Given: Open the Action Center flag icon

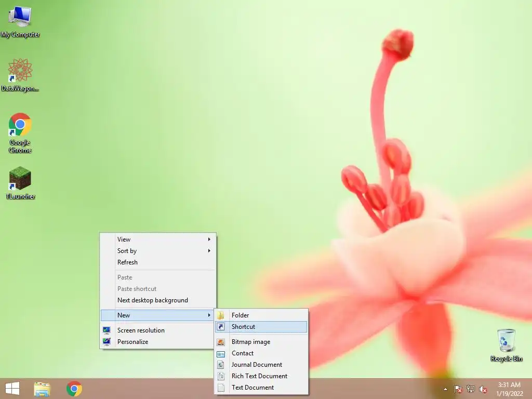Looking at the screenshot, I should [x=458, y=389].
